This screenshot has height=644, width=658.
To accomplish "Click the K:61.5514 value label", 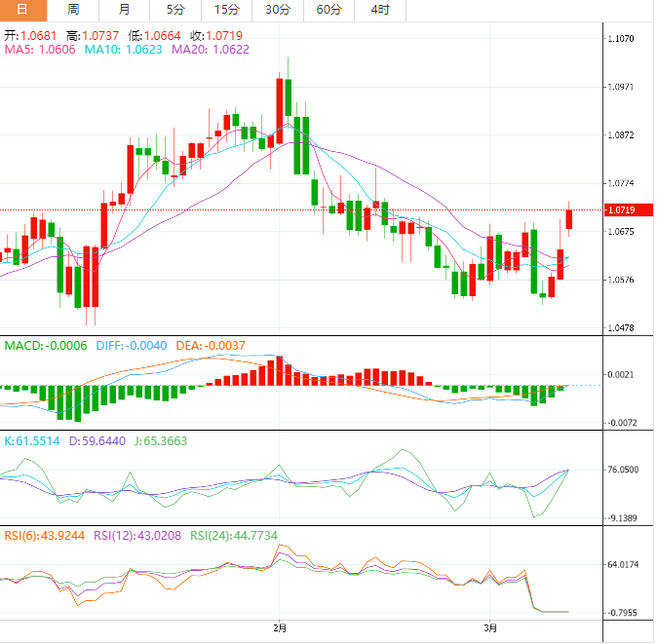I will (x=32, y=441).
